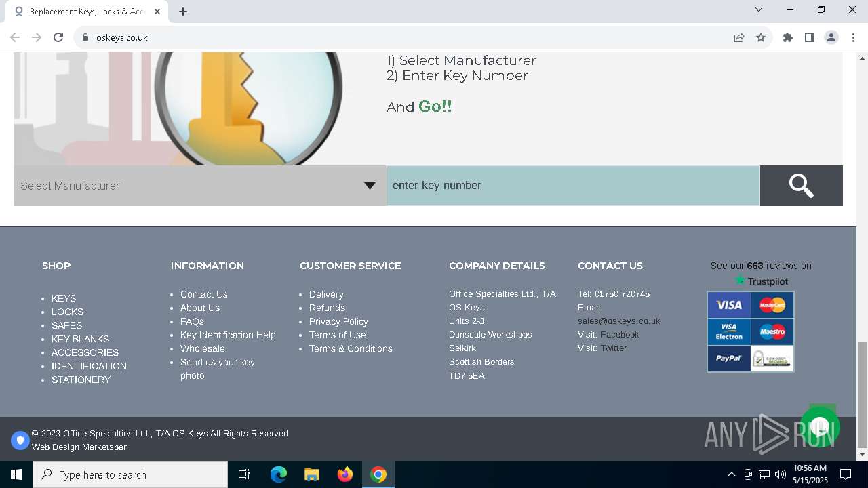Viewport: 868px width, 488px height.
Task: Go back in the browser
Action: point(15,37)
